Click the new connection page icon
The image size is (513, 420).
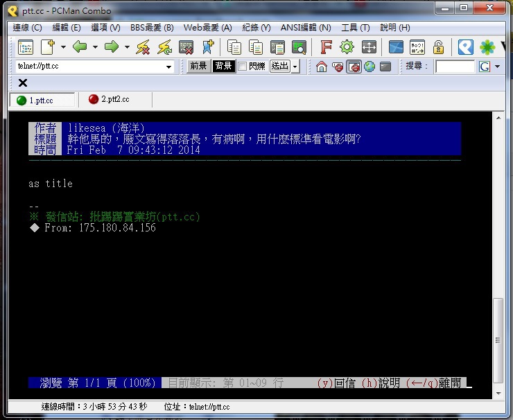[x=48, y=47]
